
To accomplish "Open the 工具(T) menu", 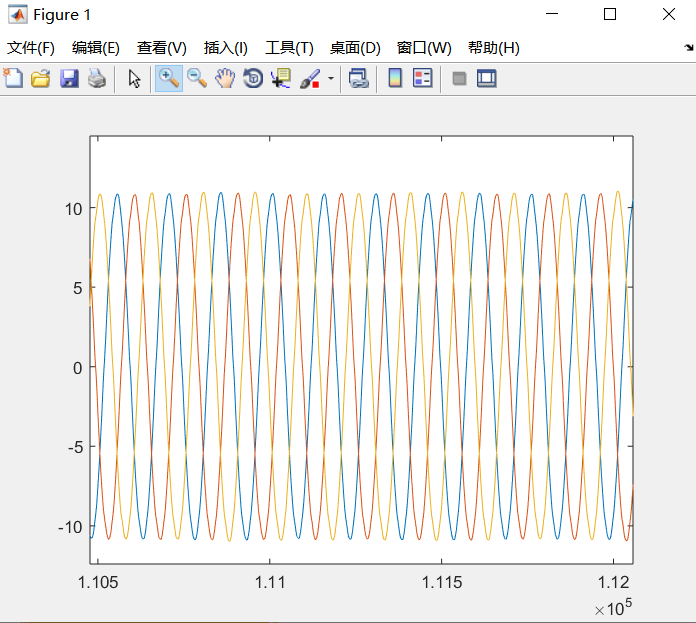I will [289, 47].
